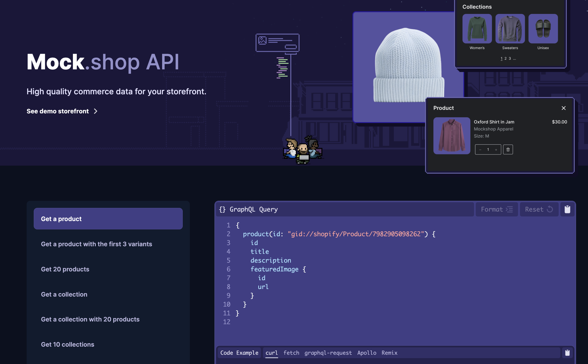The image size is (588, 364).
Task: Click the Format button
Action: pos(497,209)
